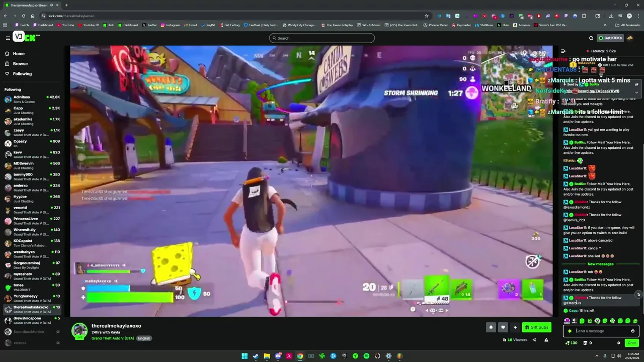Image resolution: width=644 pixels, height=362 pixels.
Task: Toggle stream notifications bell
Action: (x=491, y=327)
